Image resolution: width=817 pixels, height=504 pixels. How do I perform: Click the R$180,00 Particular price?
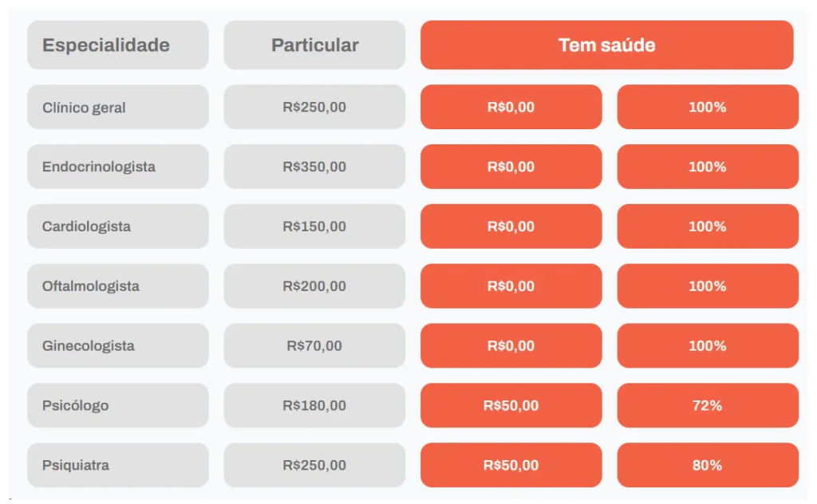(314, 405)
